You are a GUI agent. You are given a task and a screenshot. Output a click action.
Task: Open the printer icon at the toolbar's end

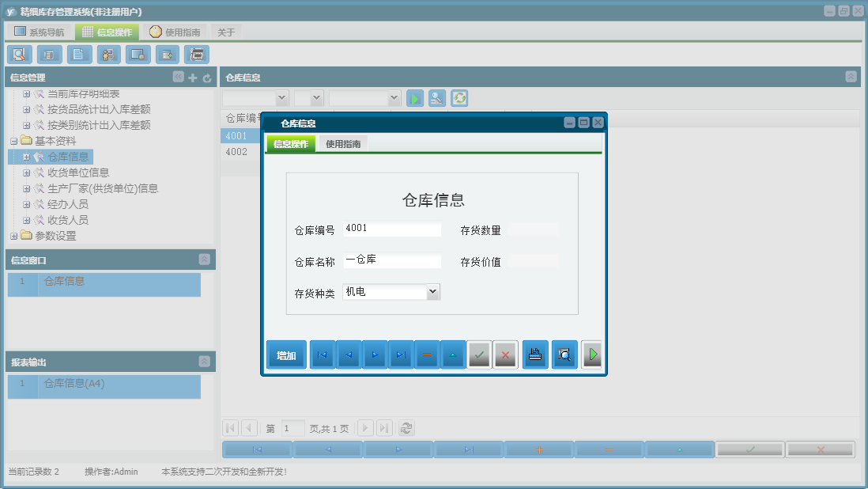point(196,54)
